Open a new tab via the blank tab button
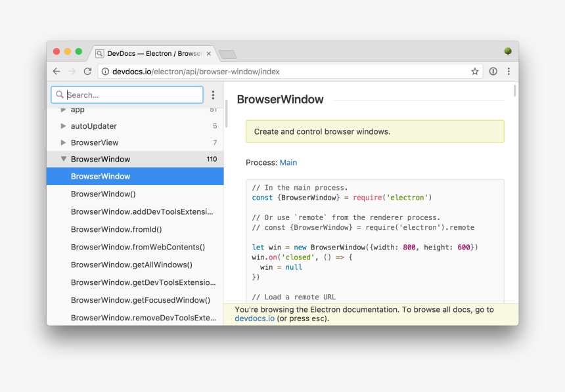Viewport: 565px width, 392px height. (x=227, y=54)
